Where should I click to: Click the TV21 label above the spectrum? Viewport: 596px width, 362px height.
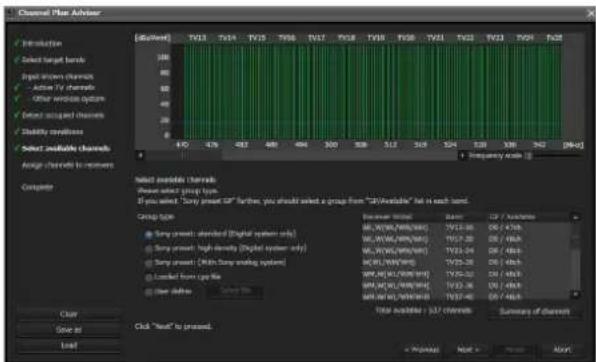[435, 38]
